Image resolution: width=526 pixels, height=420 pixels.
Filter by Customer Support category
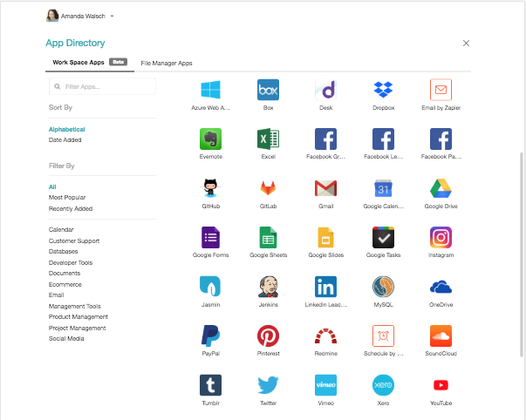tap(74, 240)
